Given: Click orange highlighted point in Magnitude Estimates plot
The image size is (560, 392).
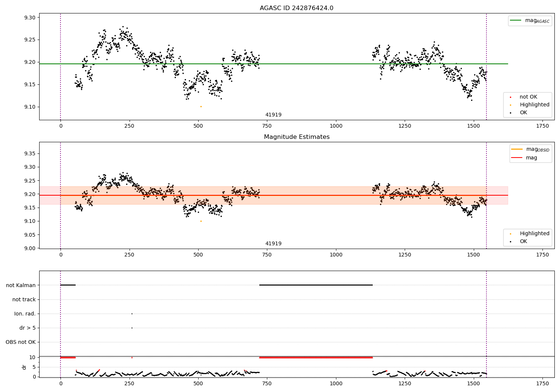Looking at the screenshot, I should 201,221.
